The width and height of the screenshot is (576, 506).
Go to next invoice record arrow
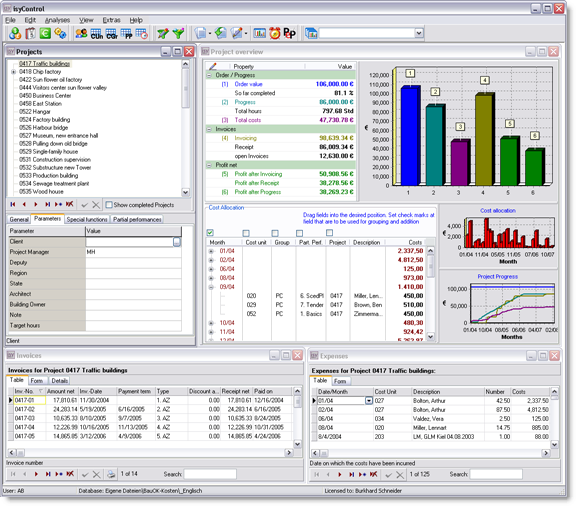[36, 474]
